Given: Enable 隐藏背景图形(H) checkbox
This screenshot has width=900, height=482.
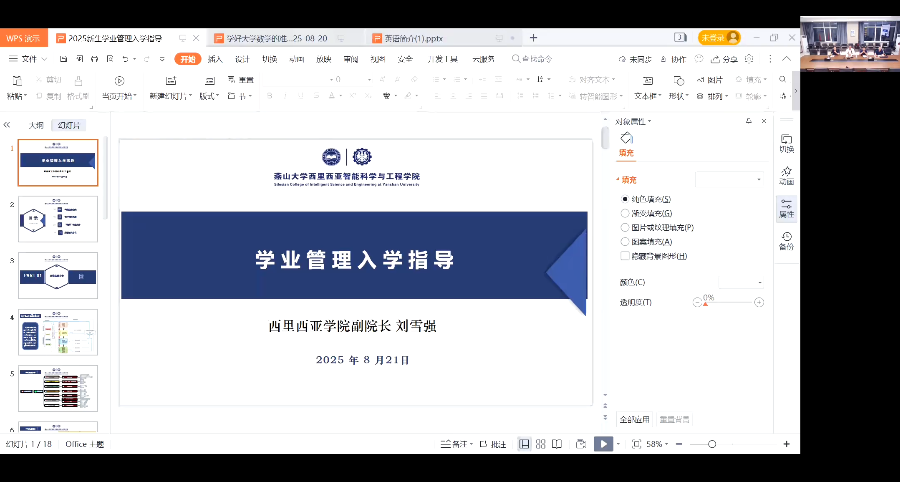Looking at the screenshot, I should point(625,256).
